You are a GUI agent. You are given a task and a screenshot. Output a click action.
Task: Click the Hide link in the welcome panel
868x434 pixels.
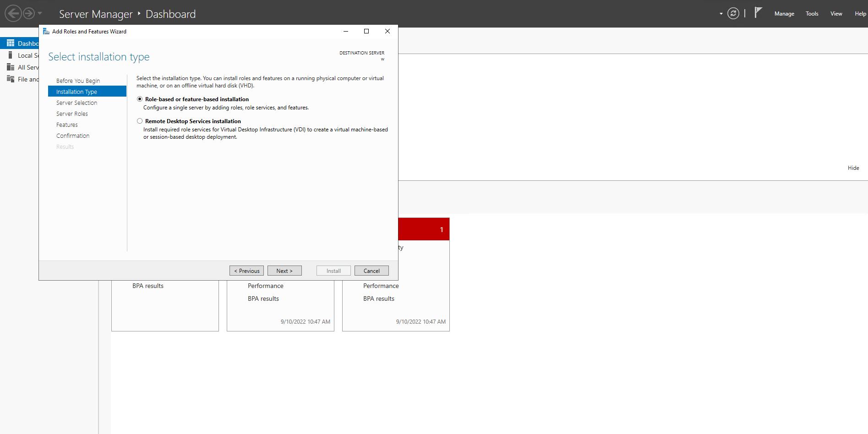tap(853, 168)
